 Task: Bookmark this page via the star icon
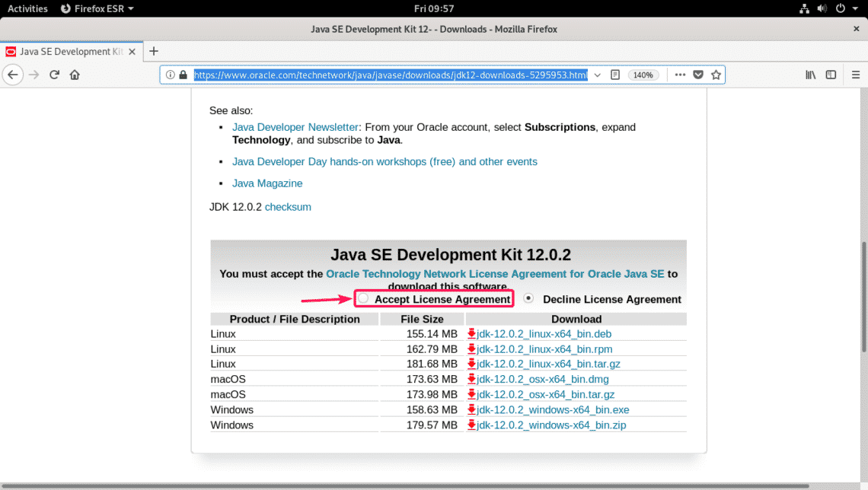tap(716, 75)
